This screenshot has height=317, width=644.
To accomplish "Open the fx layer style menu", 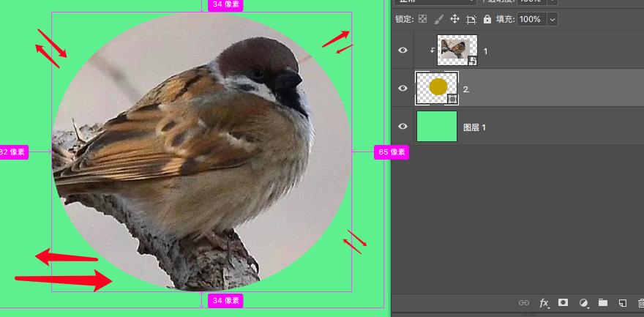I will [x=544, y=303].
